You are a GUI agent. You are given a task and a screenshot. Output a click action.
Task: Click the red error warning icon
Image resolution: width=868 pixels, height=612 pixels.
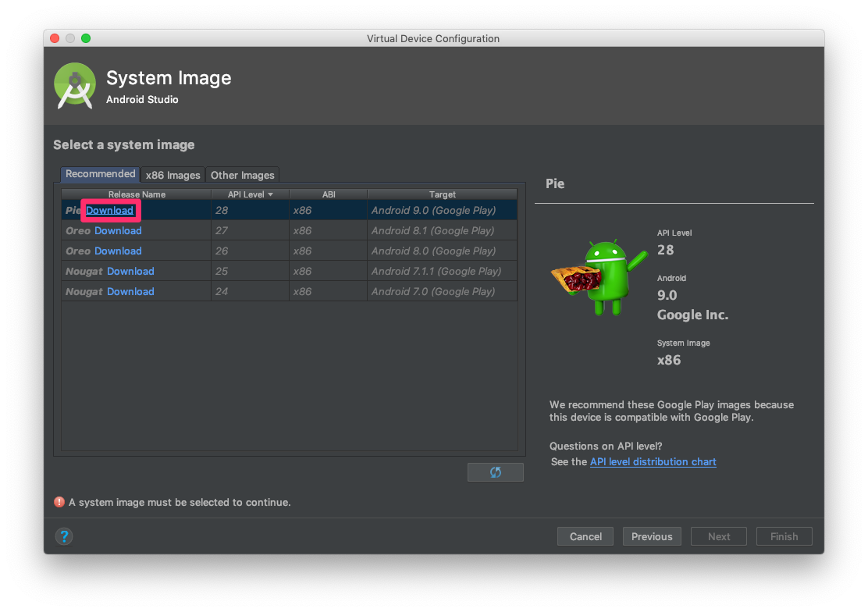59,502
